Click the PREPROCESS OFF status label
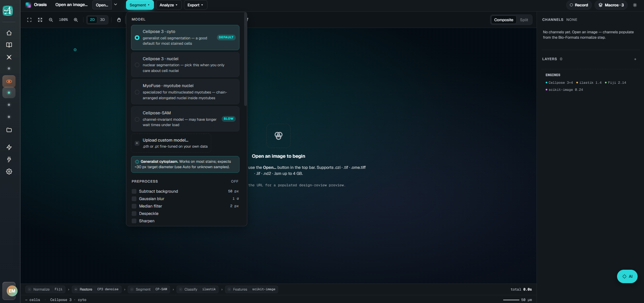Viewport: 644px width, 303px height. coord(234,182)
